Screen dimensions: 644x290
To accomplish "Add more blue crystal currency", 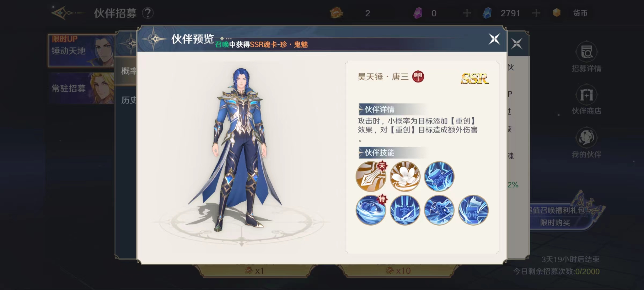I will (x=536, y=13).
